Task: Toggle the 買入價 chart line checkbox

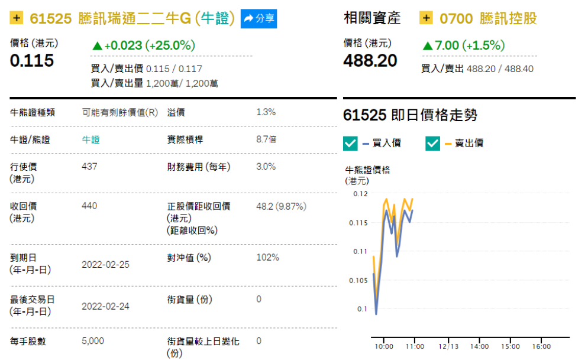Action: pos(350,144)
